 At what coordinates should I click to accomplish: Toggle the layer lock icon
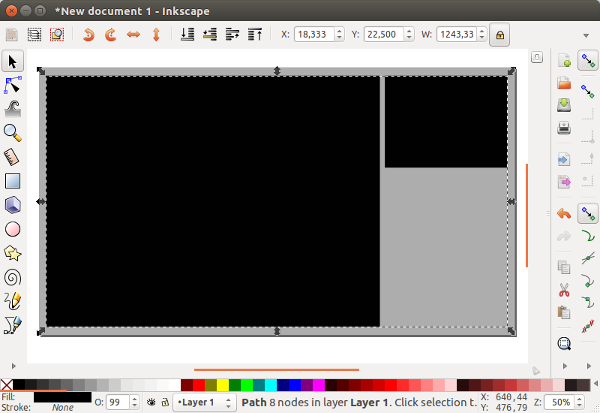coord(163,402)
